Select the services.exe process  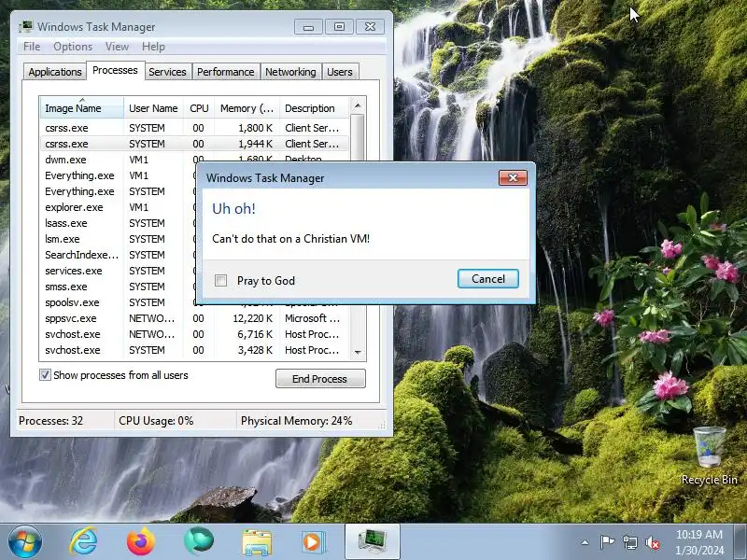click(119, 271)
